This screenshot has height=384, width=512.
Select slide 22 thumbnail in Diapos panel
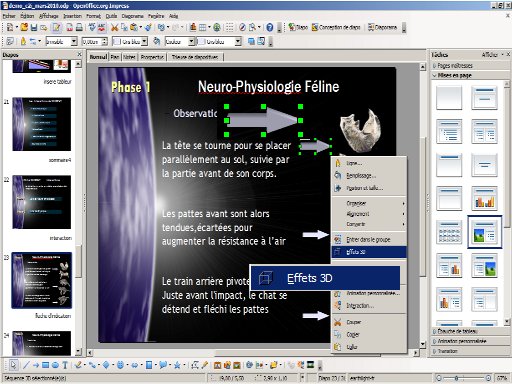click(x=42, y=202)
